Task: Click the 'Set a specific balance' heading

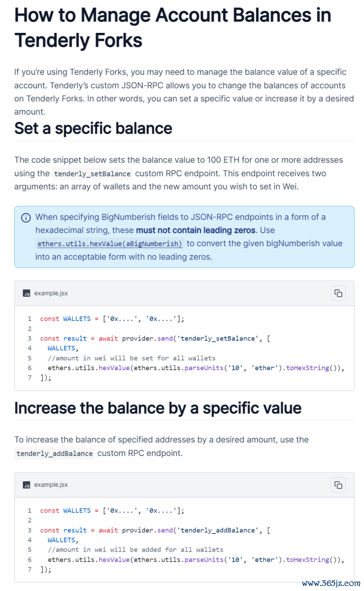Action: pos(93,128)
